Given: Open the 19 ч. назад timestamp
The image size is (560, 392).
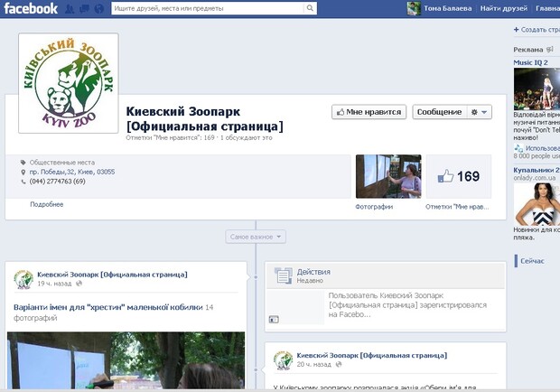Looking at the screenshot, I should 54,284.
